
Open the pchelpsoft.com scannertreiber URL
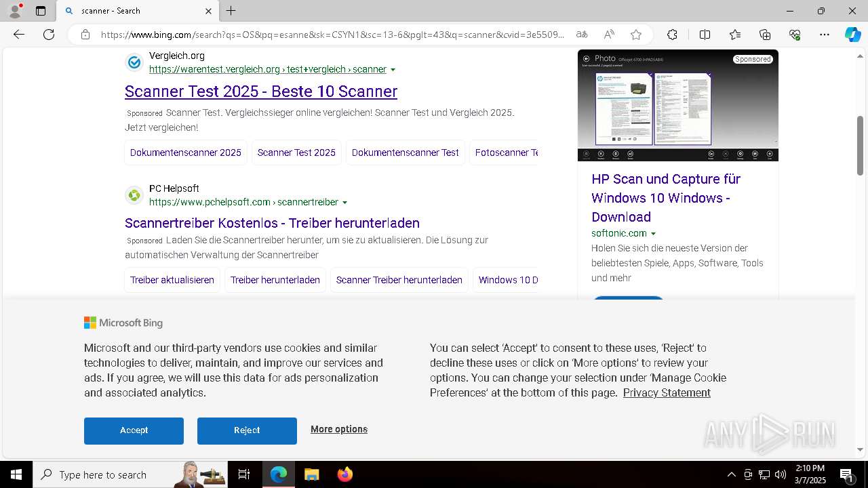pos(243,202)
